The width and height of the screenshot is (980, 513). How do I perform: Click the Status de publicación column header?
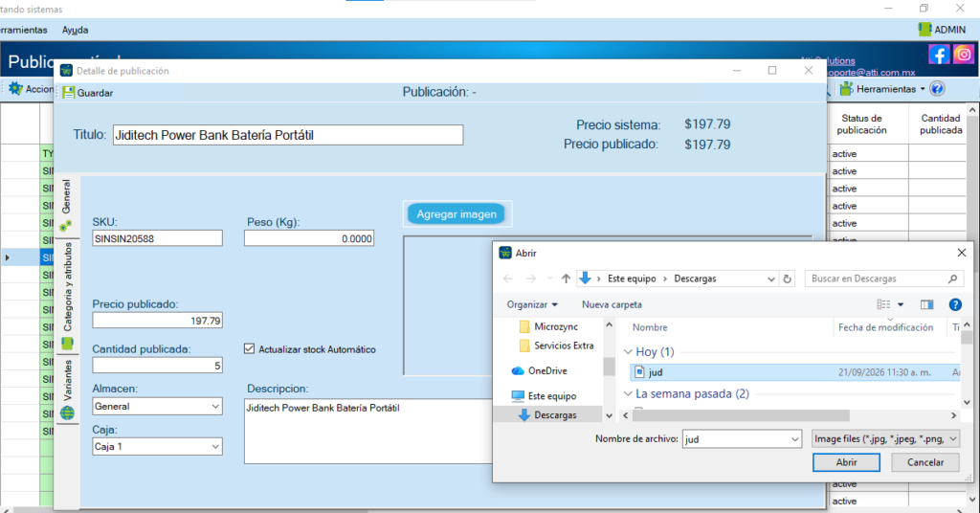click(x=861, y=124)
